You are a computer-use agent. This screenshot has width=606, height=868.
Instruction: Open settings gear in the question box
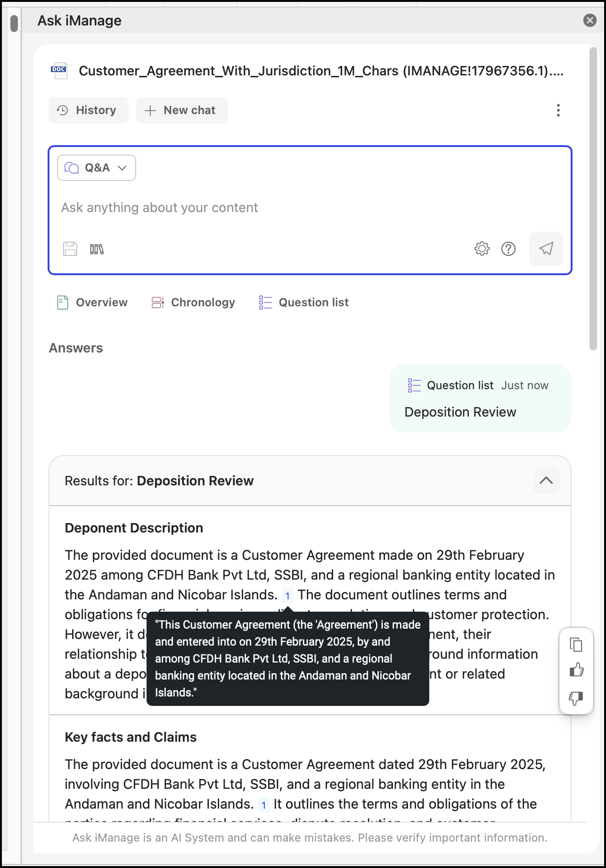point(482,249)
